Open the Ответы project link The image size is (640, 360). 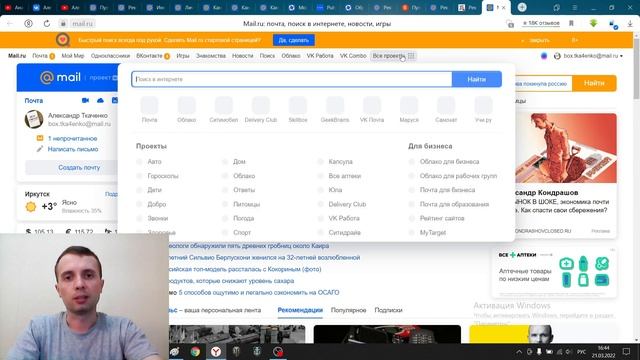(244, 190)
